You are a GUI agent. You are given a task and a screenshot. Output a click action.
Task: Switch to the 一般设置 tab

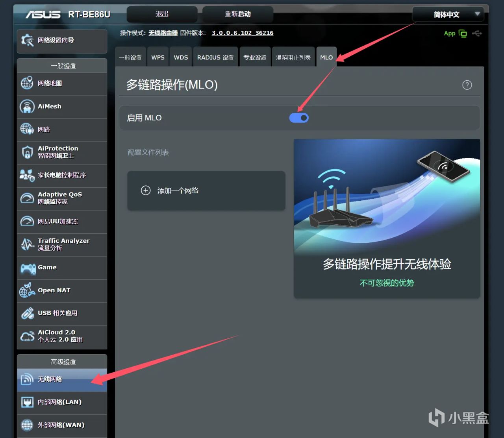130,57
